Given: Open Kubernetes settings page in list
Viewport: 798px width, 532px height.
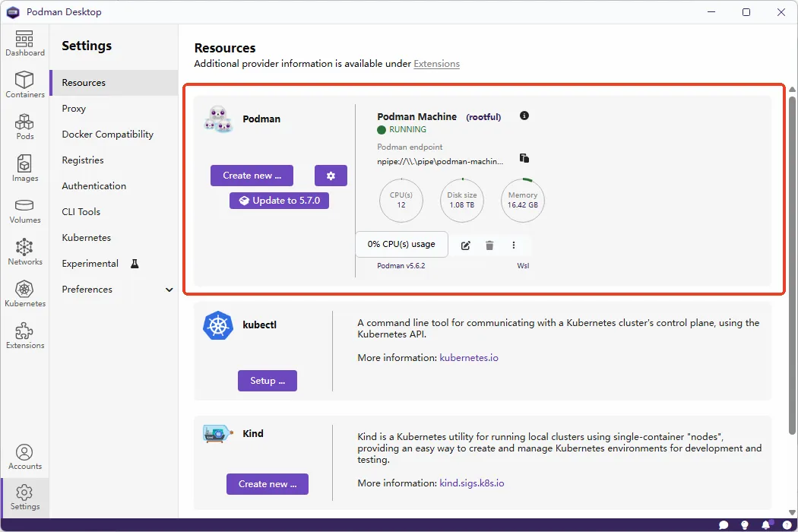Looking at the screenshot, I should point(114,238).
